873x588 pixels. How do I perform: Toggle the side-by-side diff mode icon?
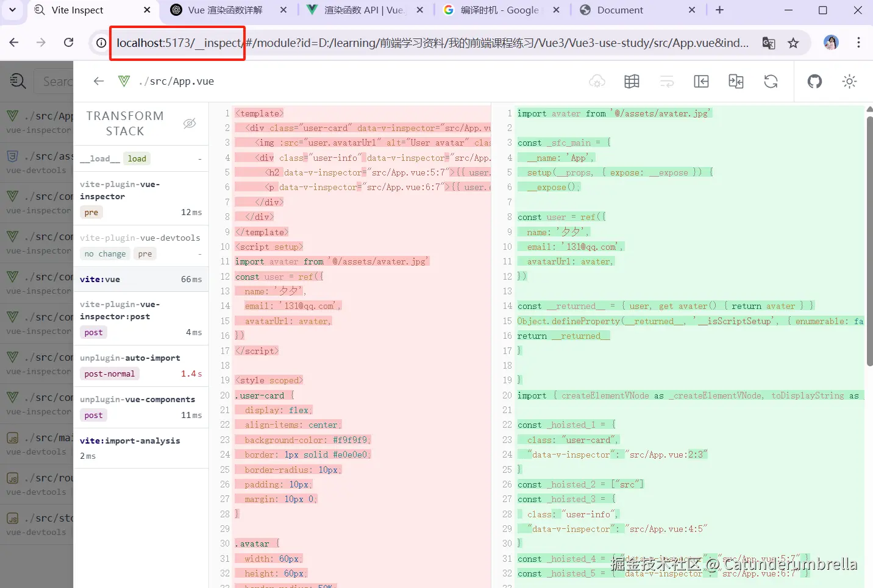point(736,81)
